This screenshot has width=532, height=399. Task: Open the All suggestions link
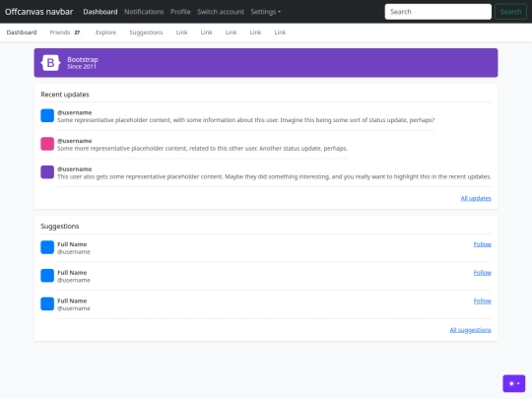(x=470, y=330)
